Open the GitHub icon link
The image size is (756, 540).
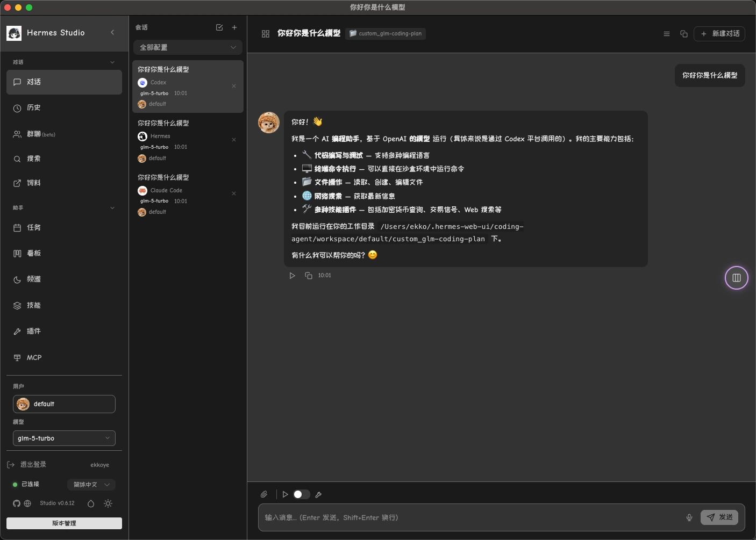[x=17, y=503]
